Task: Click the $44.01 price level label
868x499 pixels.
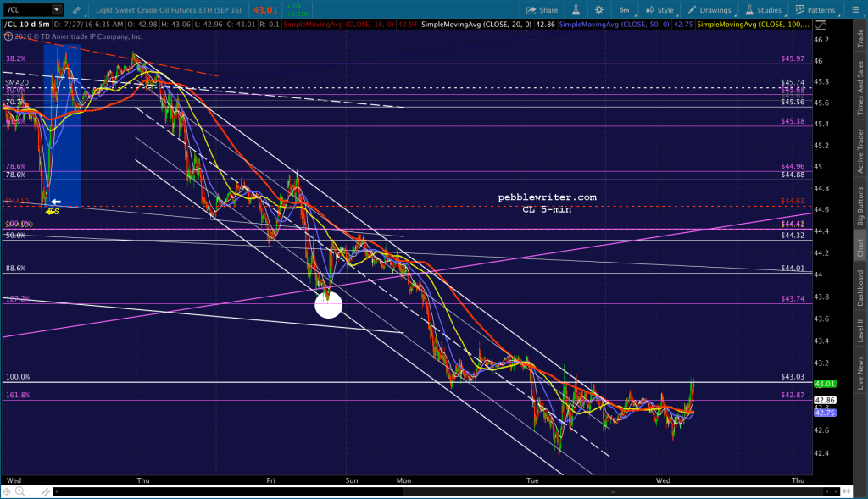Action: tap(793, 269)
